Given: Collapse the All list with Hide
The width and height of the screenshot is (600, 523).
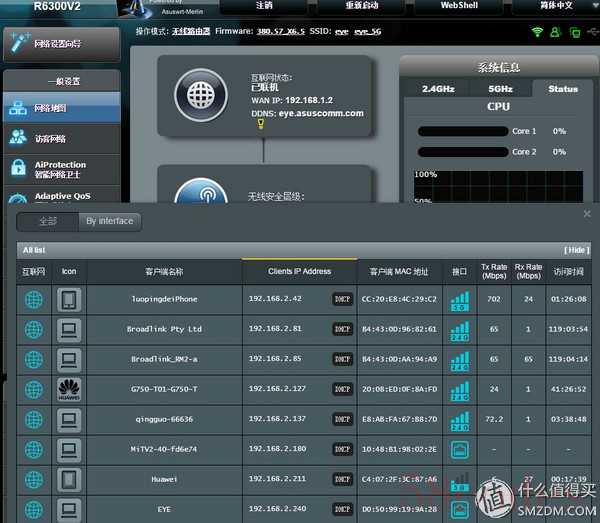Looking at the screenshot, I should coord(575,250).
